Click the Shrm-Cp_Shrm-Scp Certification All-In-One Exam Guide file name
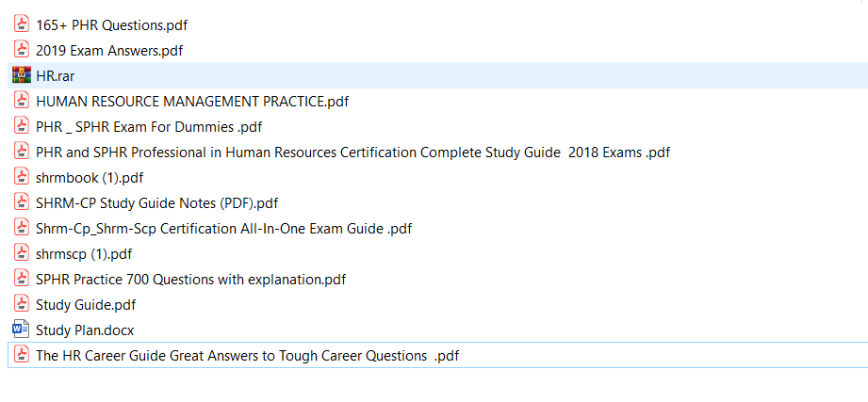 click(223, 228)
